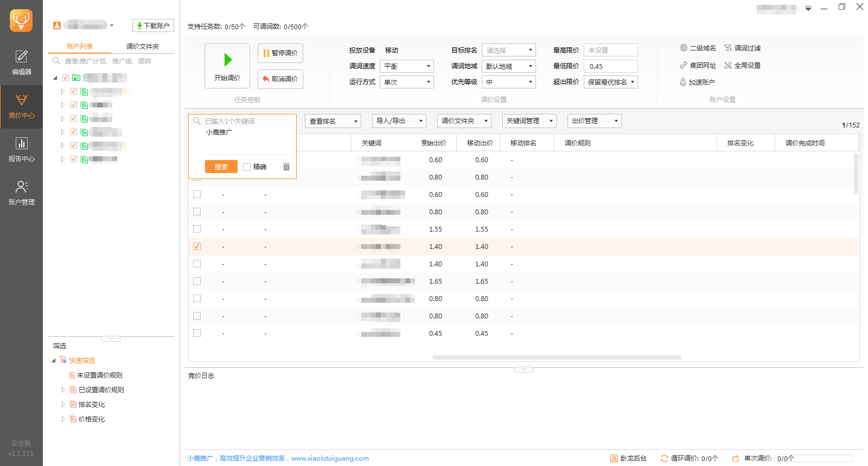
Task: Click the 未设置调价规则 document icon
Action: pos(72,375)
